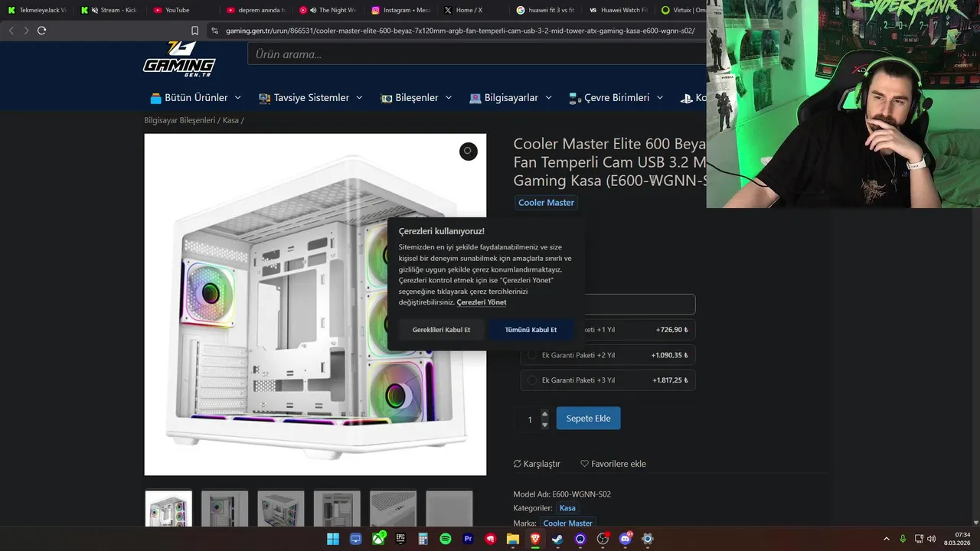Decrease quantity with the down arrow
The image size is (980, 551).
pos(545,425)
